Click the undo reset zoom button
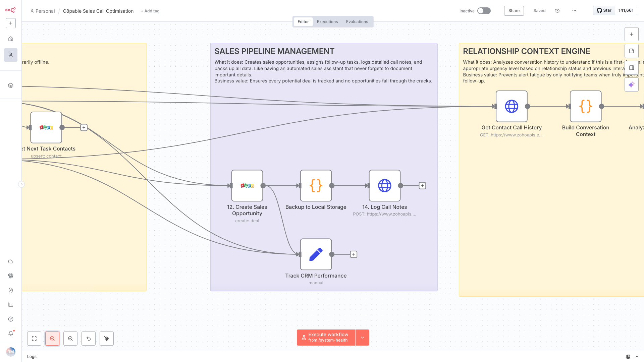 click(x=89, y=339)
